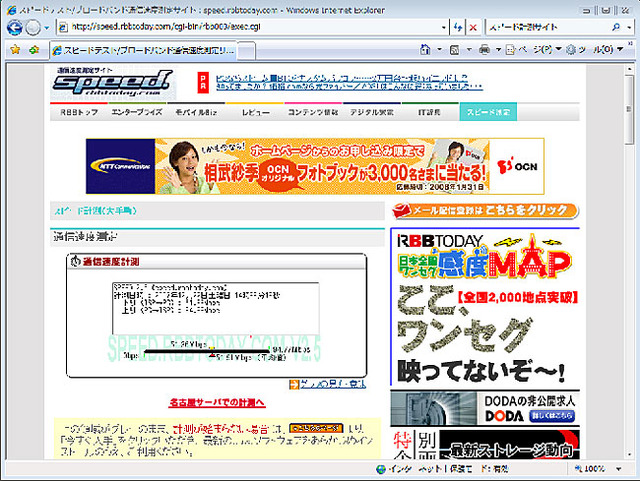Open the レビュー navigation item
Viewport: 640px width, 481px height.
click(255, 112)
